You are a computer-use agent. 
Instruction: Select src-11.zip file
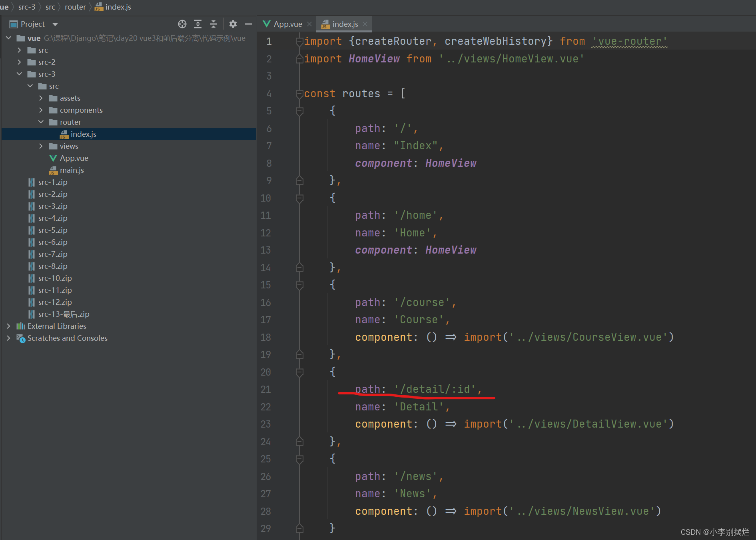point(55,290)
